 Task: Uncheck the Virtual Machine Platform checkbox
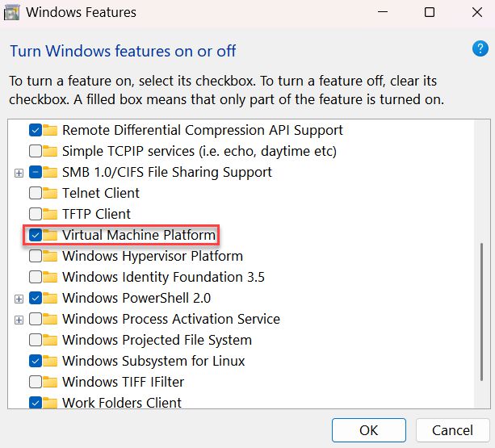(x=36, y=235)
